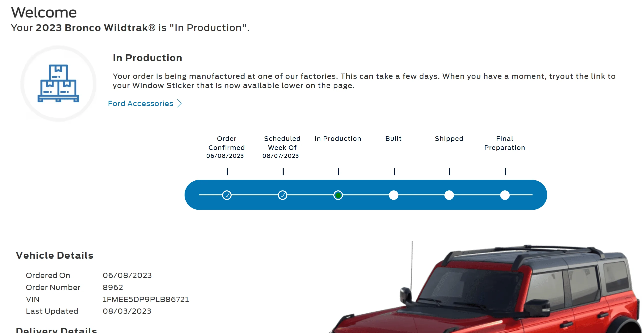644x333 pixels.
Task: Click the Order Number label
Action: coord(53,287)
